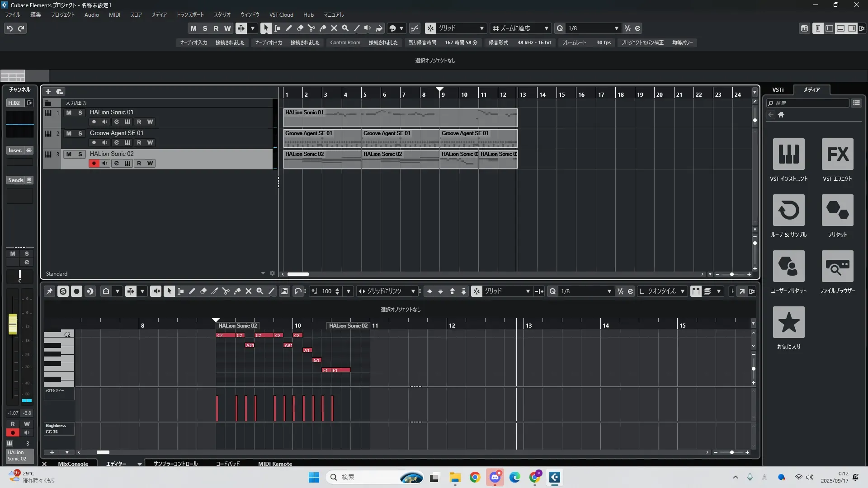Select the Eraser tool in main toolbar
The width and height of the screenshot is (868, 488).
[x=300, y=28]
